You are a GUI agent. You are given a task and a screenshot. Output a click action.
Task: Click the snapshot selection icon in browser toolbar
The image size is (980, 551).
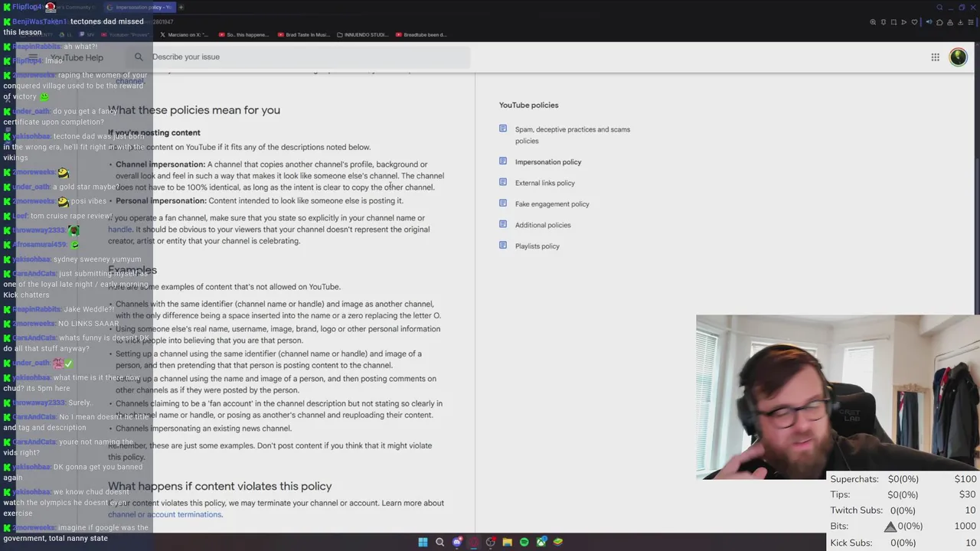(x=893, y=22)
